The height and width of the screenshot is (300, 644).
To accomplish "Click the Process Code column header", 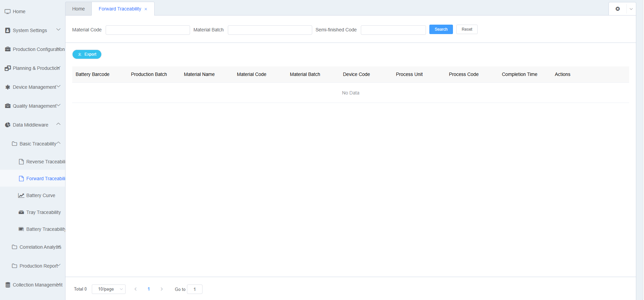I will (x=464, y=74).
